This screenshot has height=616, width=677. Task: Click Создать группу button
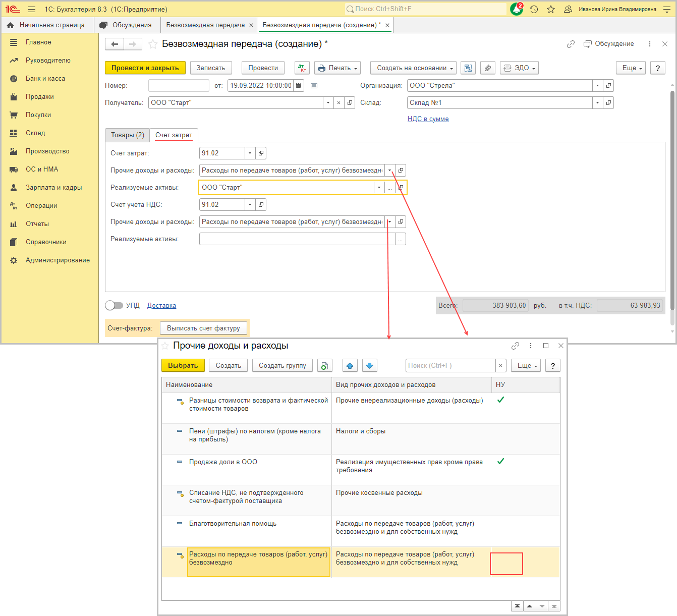coord(283,366)
